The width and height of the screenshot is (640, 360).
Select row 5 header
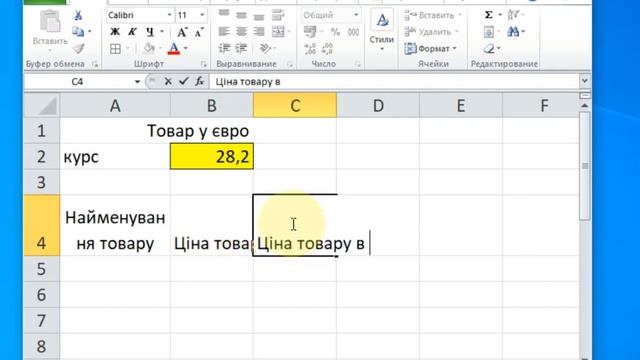(x=42, y=269)
